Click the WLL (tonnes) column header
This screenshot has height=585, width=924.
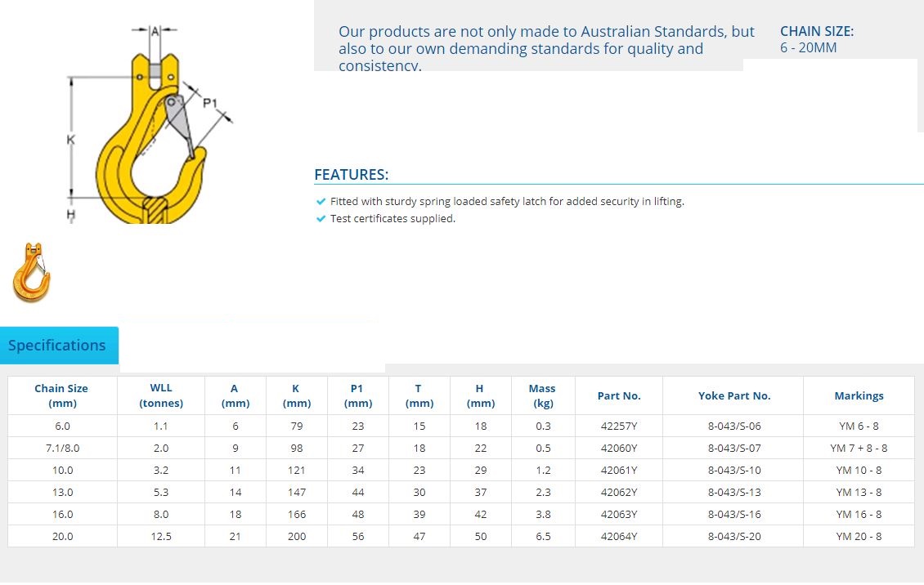(161, 395)
